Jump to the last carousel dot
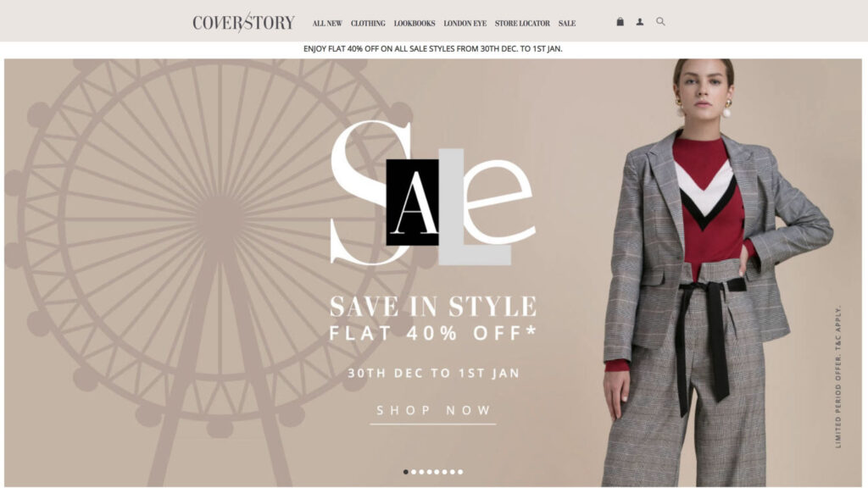868x488 pixels. click(460, 472)
